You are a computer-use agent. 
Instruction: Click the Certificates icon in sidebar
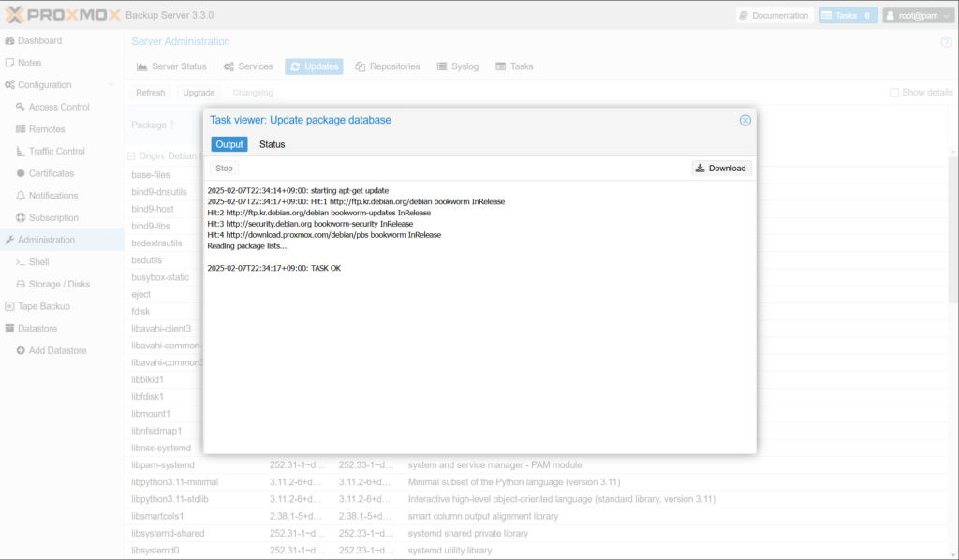click(x=21, y=173)
